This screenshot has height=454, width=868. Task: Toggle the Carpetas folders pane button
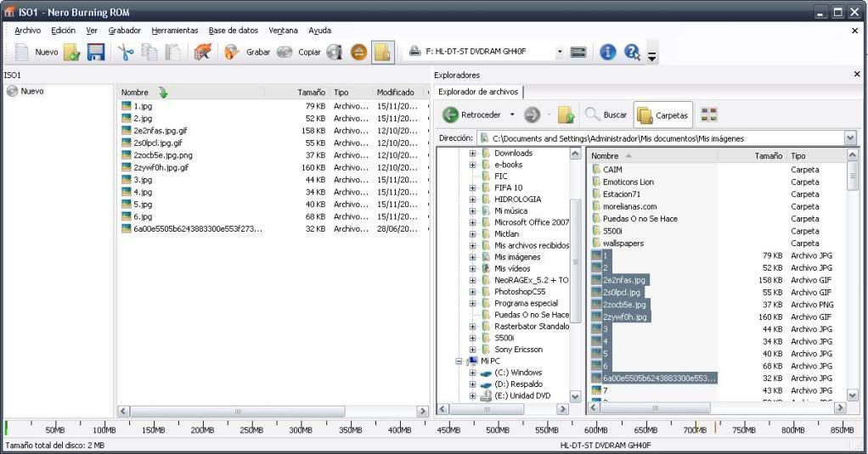tap(662, 115)
